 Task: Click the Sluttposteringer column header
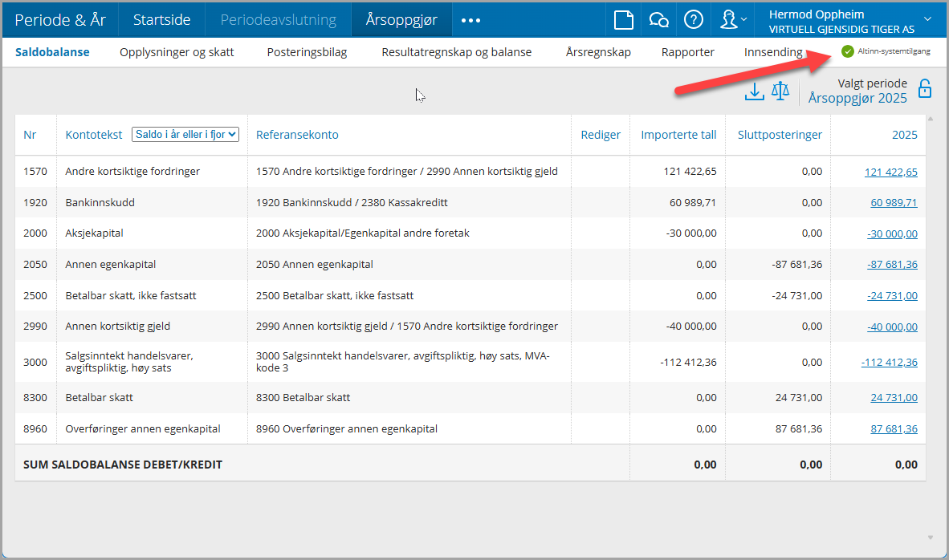pos(780,135)
